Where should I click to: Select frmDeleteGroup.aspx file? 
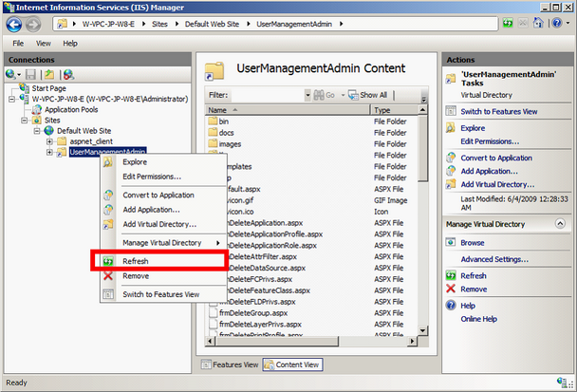(253, 313)
